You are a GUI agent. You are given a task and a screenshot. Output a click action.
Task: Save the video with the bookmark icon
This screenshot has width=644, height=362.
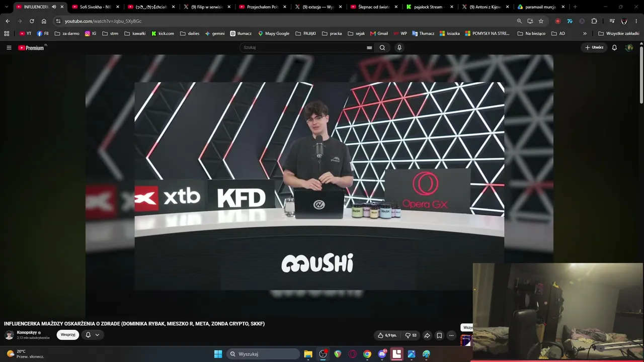439,335
